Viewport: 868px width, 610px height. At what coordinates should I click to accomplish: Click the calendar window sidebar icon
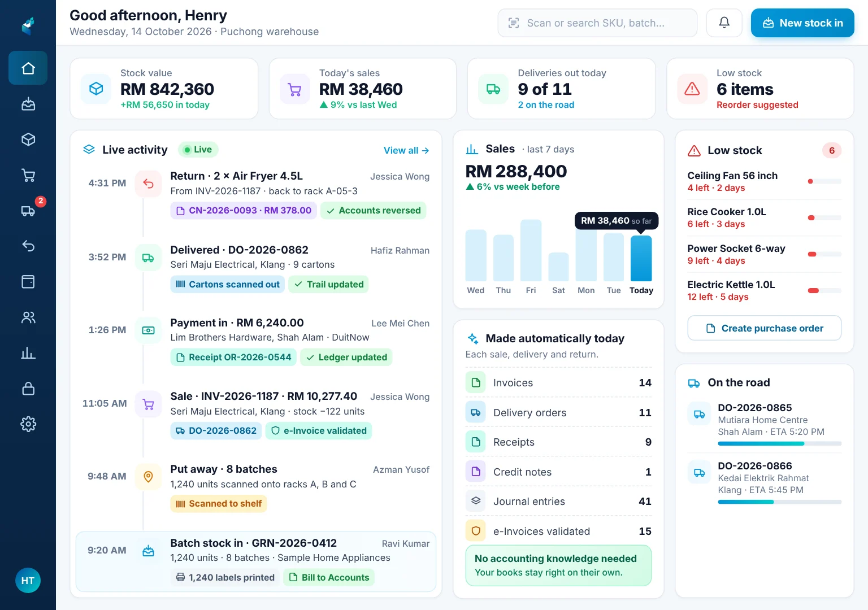coord(28,282)
